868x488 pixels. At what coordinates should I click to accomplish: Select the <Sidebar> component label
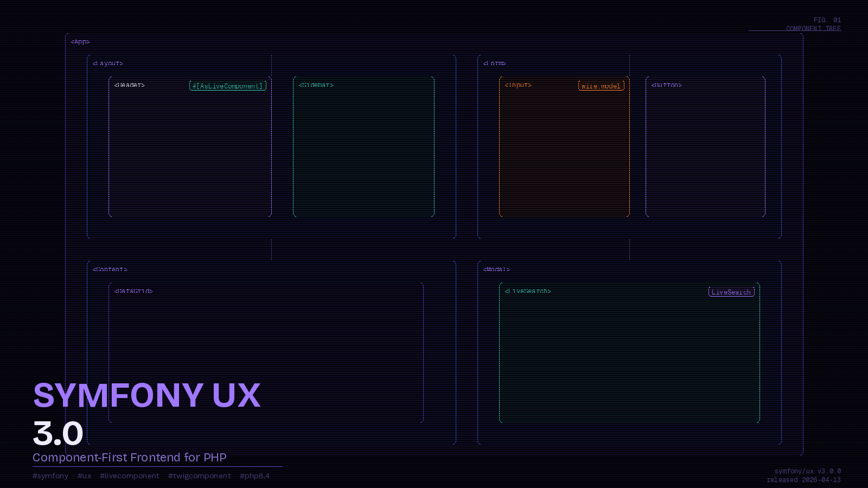pyautogui.click(x=316, y=85)
